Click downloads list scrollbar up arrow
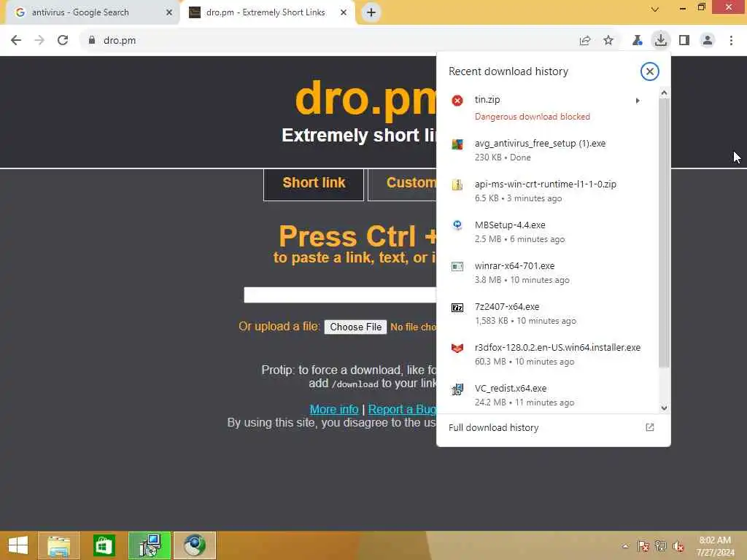This screenshot has height=560, width=747. [664, 93]
